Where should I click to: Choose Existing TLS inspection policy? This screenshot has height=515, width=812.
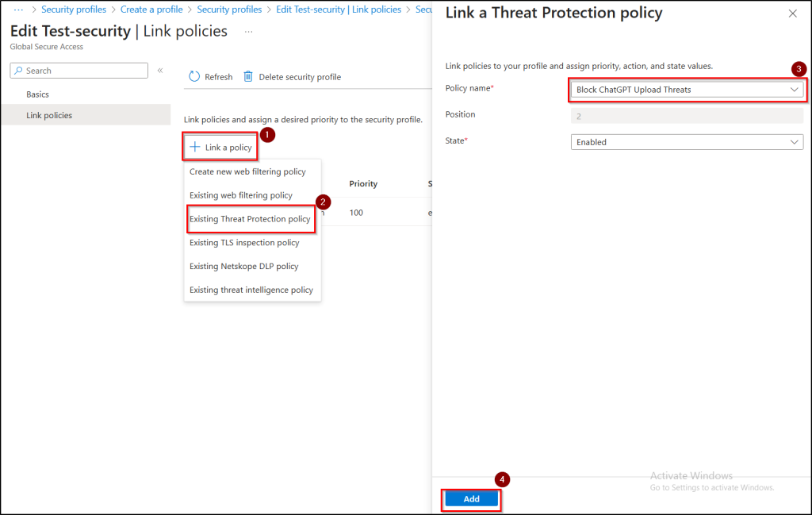point(244,243)
